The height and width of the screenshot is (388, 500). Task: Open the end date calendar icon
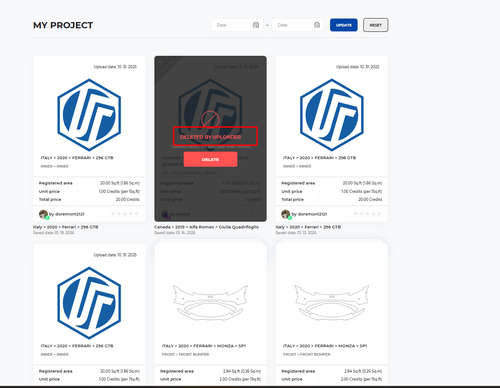coord(317,25)
